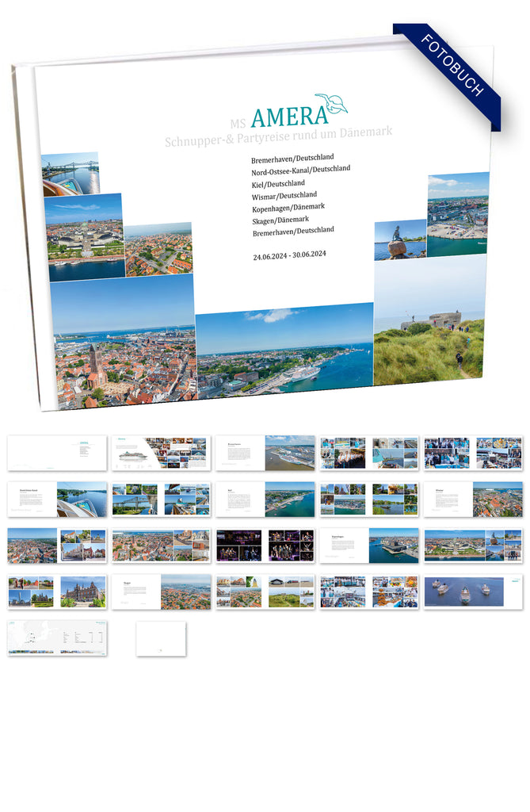
Task: Open the Kiel text spread with coastline aerial
Action: pos(265,500)
